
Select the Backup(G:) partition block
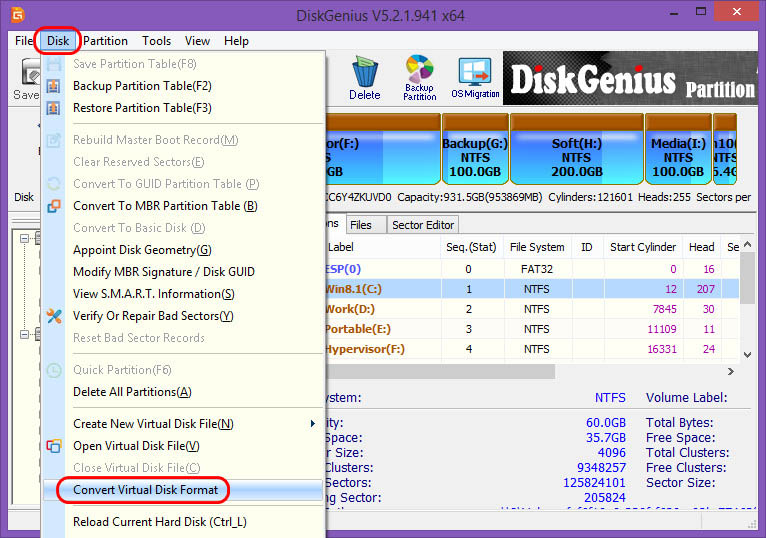(475, 150)
